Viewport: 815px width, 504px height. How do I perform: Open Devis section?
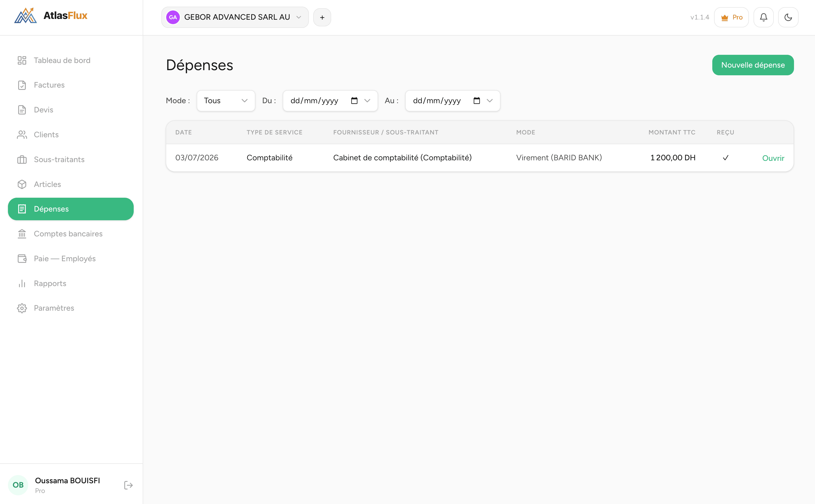coord(71,110)
